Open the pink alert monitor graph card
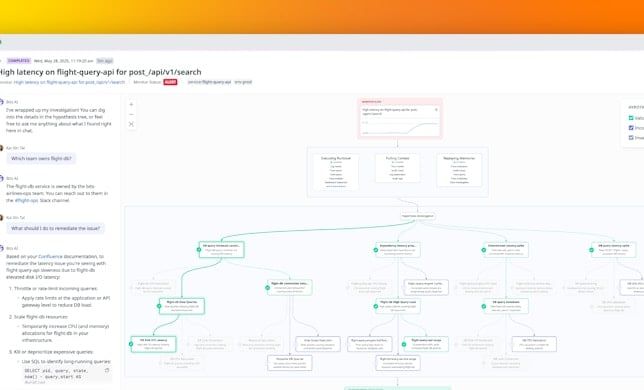 (x=400, y=118)
